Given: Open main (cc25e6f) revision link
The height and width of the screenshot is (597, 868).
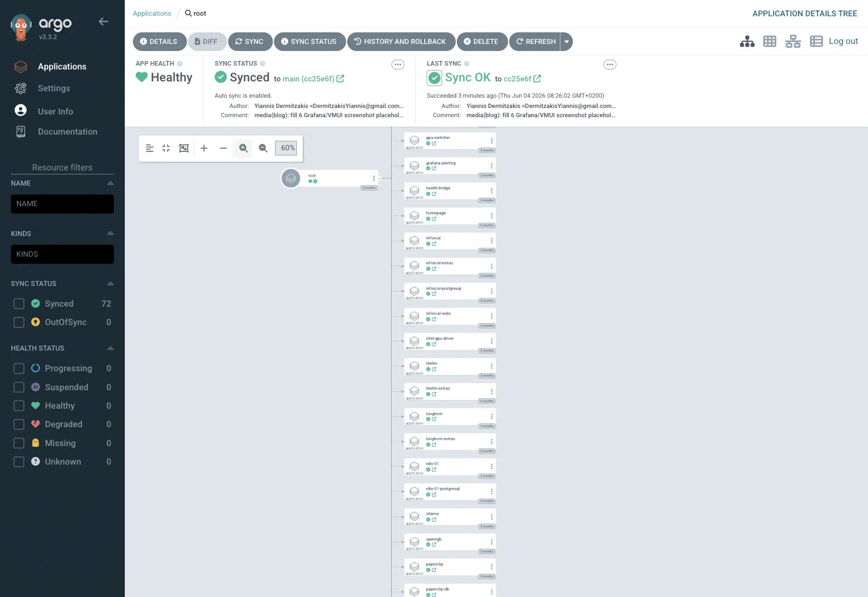Looking at the screenshot, I should [x=313, y=79].
